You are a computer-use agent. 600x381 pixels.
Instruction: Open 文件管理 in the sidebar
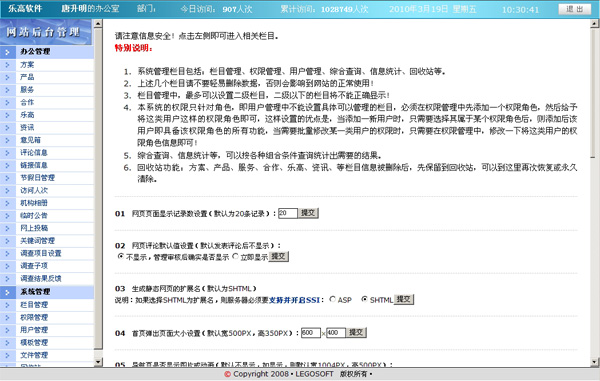pyautogui.click(x=34, y=355)
